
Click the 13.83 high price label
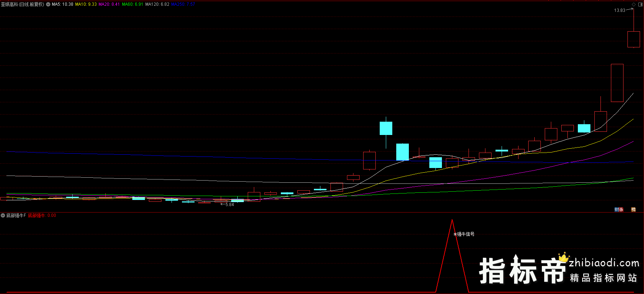coord(620,10)
